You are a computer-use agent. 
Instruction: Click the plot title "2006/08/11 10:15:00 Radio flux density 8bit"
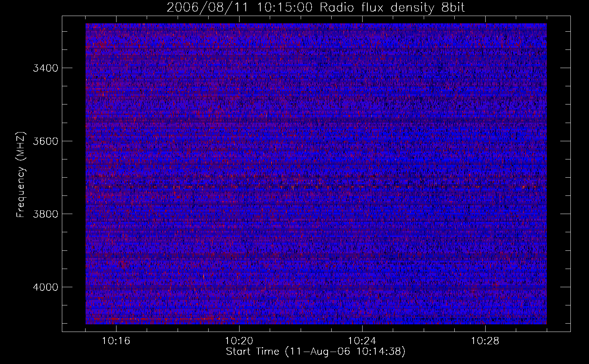(x=316, y=7)
